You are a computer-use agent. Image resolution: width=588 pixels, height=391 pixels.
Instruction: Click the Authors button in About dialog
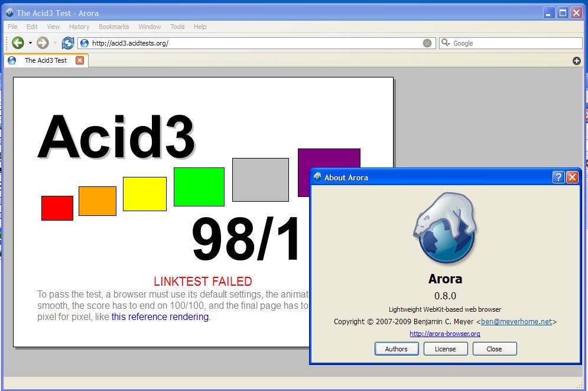click(x=396, y=348)
